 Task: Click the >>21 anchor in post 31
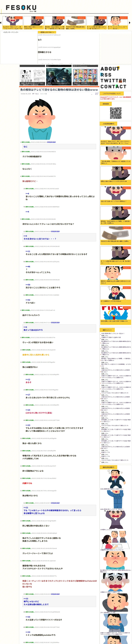[26, 507]
